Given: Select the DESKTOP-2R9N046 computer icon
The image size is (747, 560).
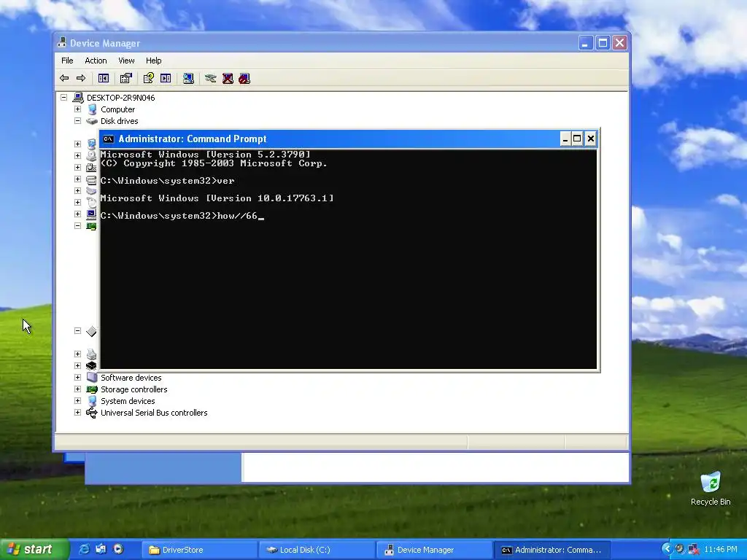Looking at the screenshot, I should coord(77,98).
